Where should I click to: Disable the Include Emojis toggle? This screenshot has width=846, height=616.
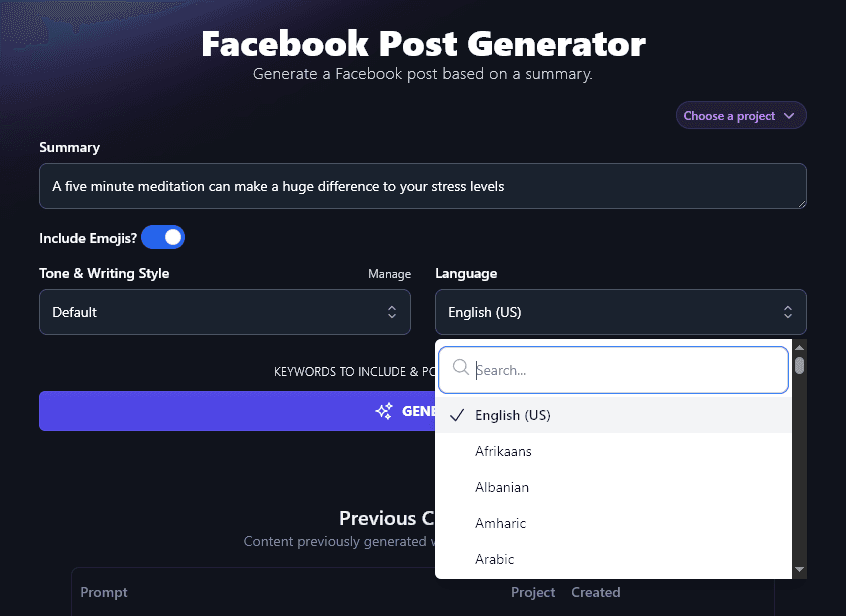pyautogui.click(x=163, y=237)
